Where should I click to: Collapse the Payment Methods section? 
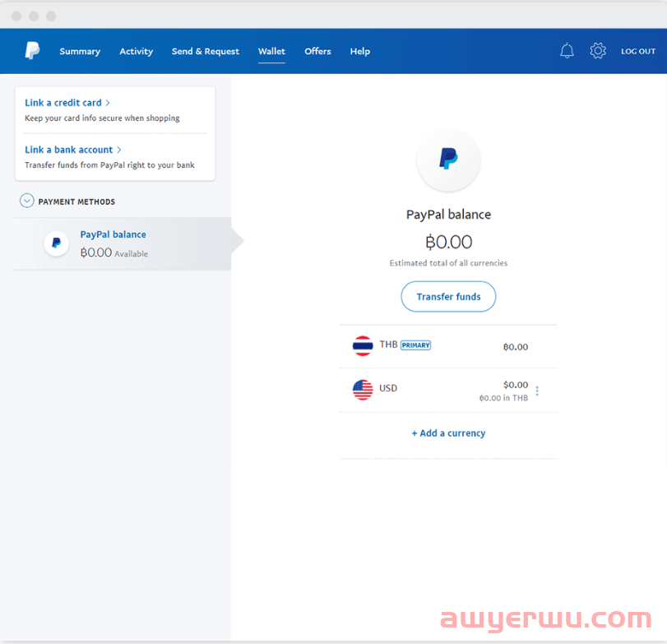(x=27, y=201)
